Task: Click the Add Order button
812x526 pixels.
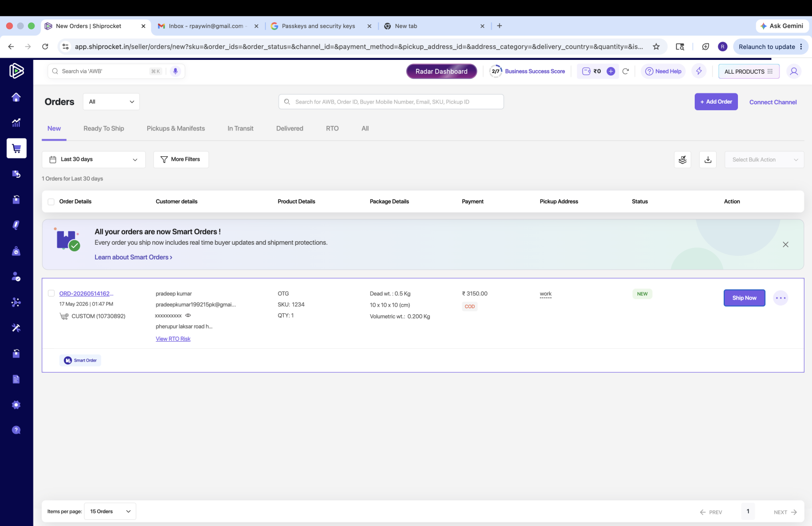Action: (716, 102)
